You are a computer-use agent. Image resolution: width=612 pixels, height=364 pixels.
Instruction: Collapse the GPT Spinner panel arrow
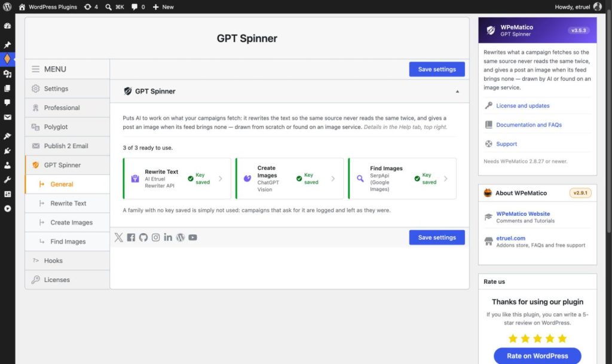coord(457,91)
